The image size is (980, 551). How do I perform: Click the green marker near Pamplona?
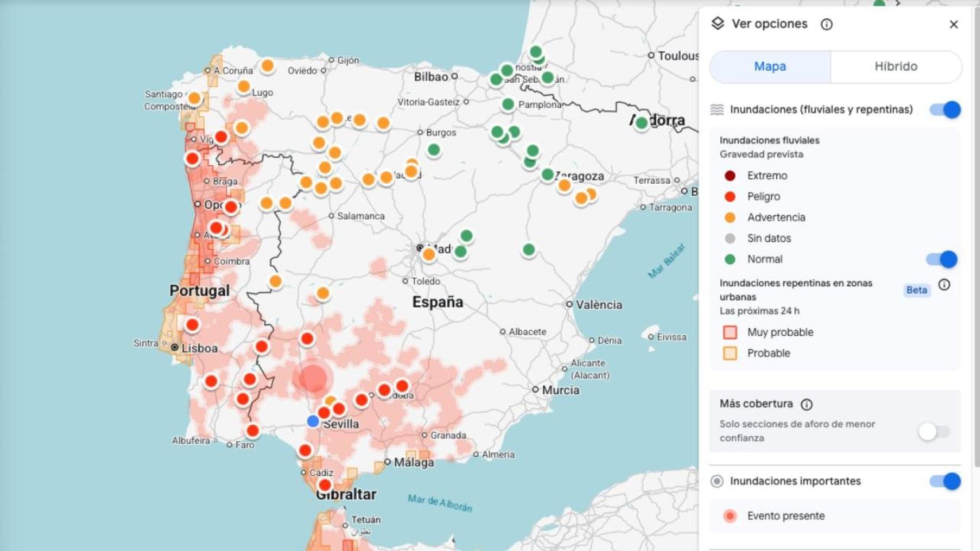(508, 106)
